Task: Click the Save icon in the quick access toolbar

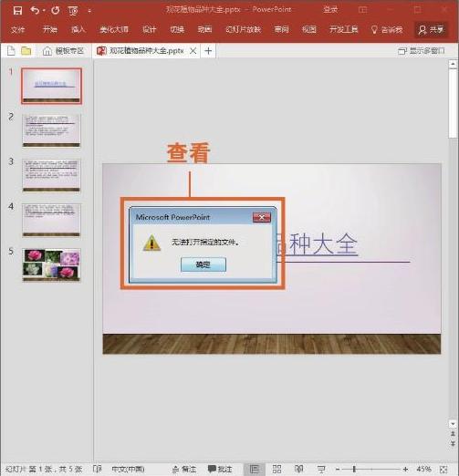Action: [17, 10]
